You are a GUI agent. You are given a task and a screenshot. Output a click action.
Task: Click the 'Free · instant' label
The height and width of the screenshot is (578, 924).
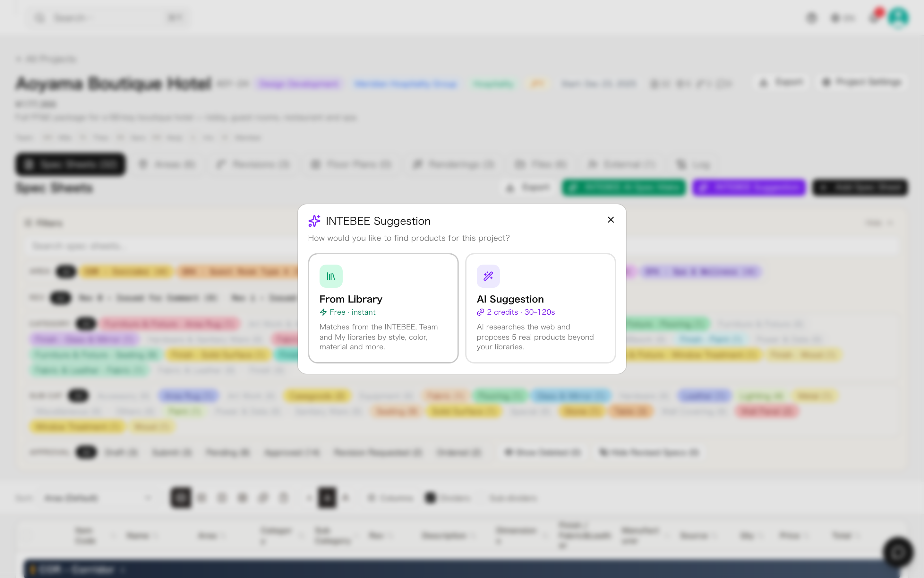coord(352,312)
